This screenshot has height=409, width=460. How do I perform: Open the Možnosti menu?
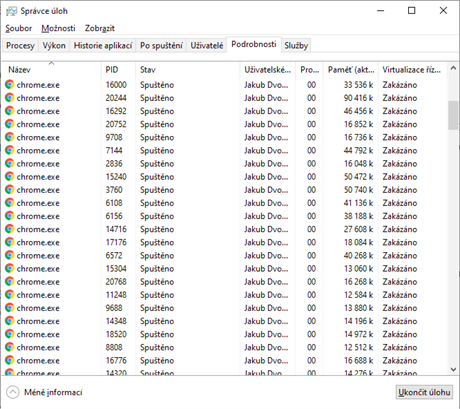[x=58, y=28]
